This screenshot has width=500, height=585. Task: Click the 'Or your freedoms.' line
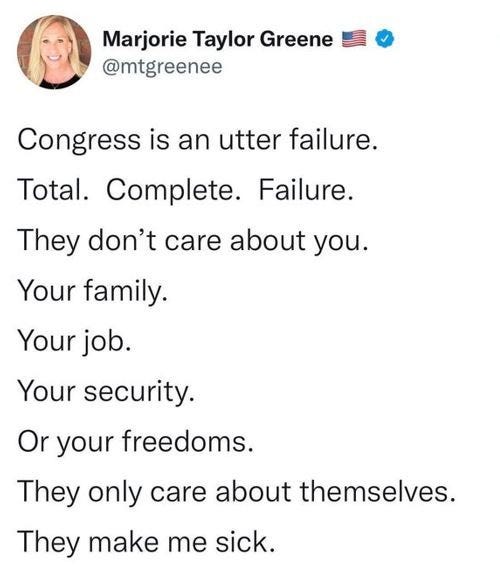pyautogui.click(x=135, y=442)
